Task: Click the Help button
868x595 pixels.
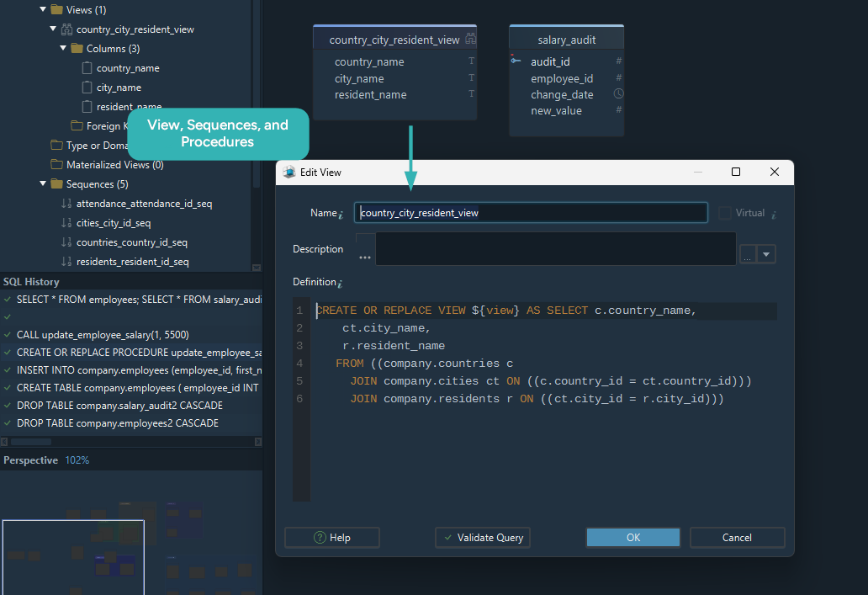Action: click(332, 538)
